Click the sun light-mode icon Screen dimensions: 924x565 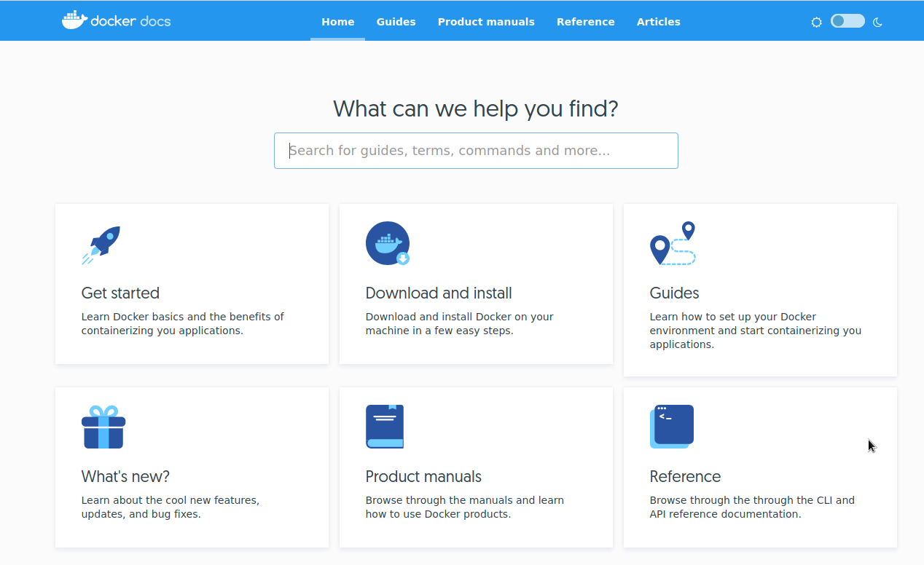(x=816, y=22)
